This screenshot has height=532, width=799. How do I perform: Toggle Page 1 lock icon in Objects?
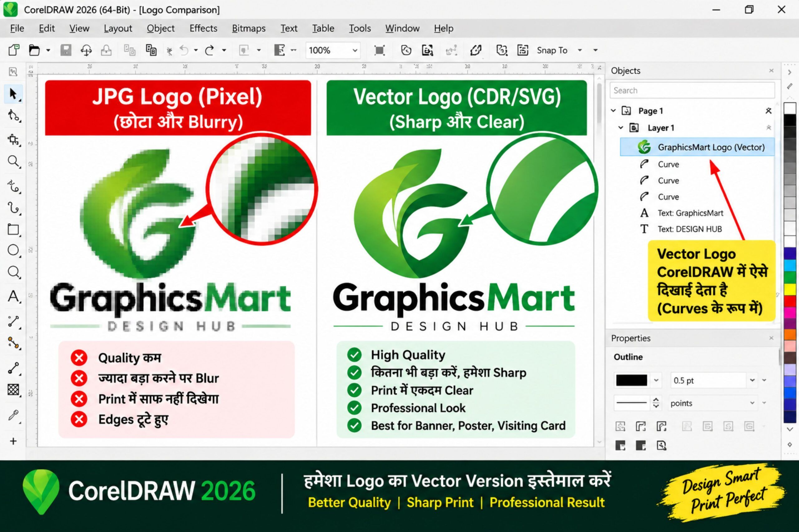[x=768, y=111]
